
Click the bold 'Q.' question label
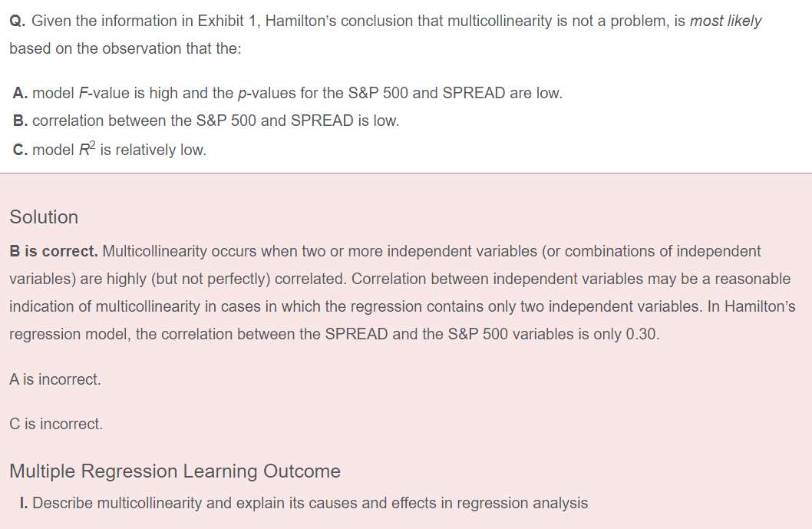[18, 21]
